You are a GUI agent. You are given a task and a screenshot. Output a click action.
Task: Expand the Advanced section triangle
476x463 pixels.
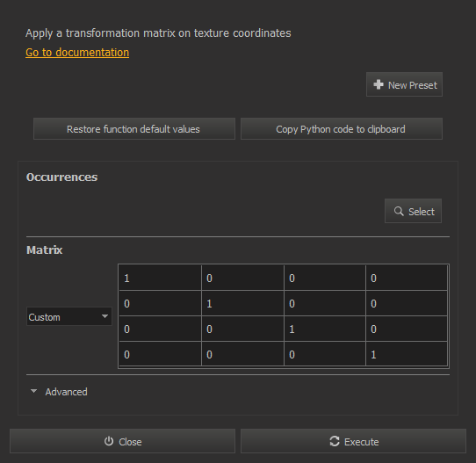click(33, 391)
